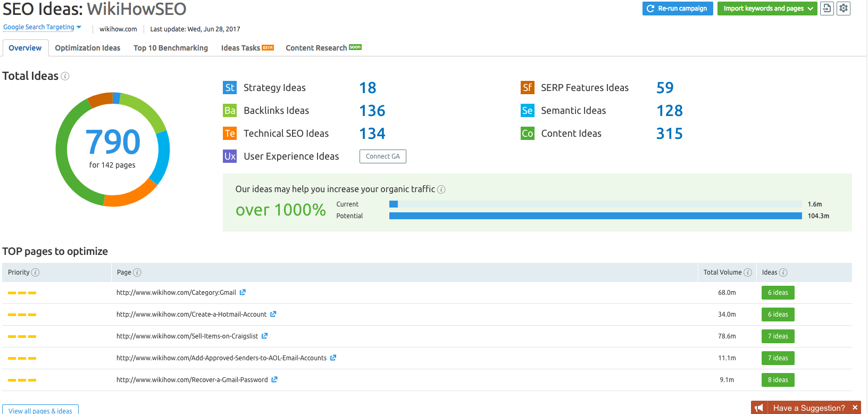The height and width of the screenshot is (414, 868).
Task: Click the Content Ideas Co icon
Action: [527, 134]
